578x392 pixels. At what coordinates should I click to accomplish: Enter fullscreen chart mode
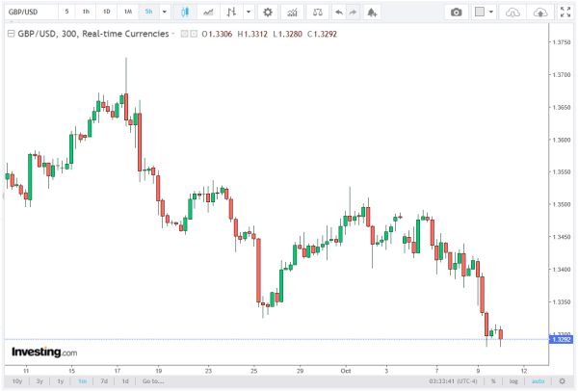point(564,13)
